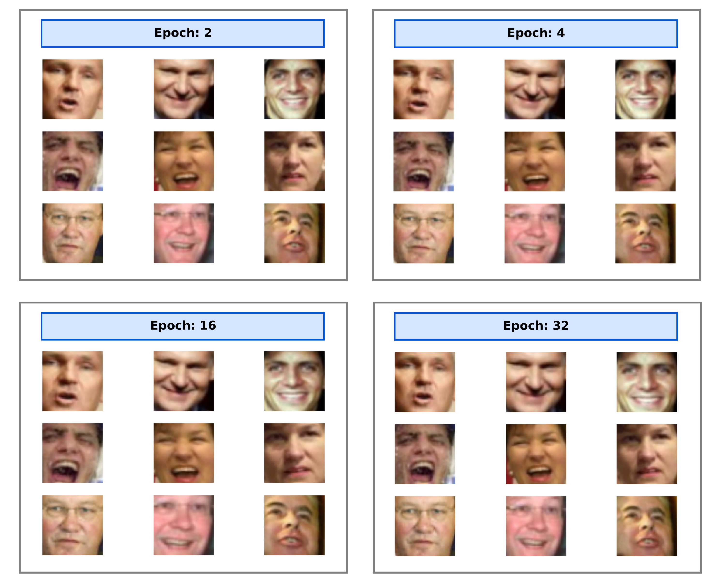Select top-right grinning face in Epoch 2

coord(294,89)
